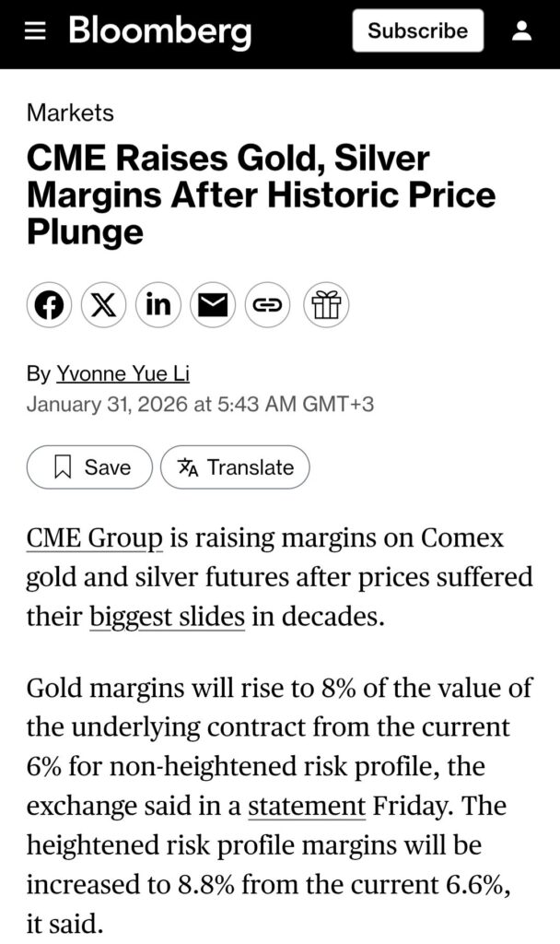Image resolution: width=560 pixels, height=944 pixels.
Task: Open the Markets section label
Action: tap(70, 113)
